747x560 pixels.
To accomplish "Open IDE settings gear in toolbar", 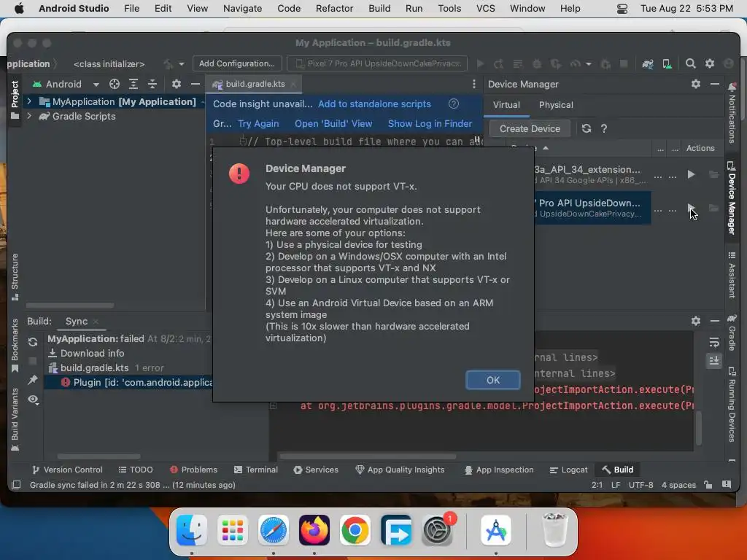I will click(x=709, y=64).
